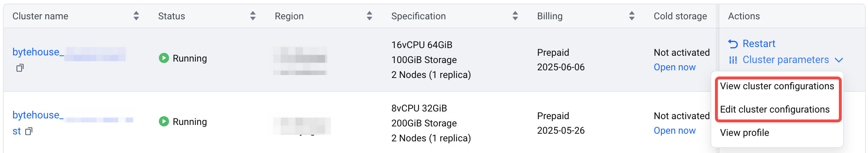Screen dimensions: 868x153
Task: Click the Cluster parameters sliders icon
Action: (733, 60)
